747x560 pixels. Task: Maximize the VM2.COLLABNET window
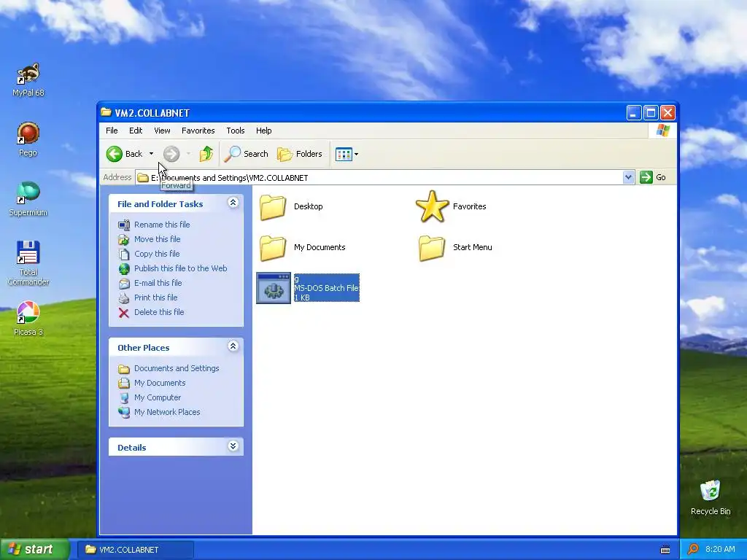click(651, 113)
